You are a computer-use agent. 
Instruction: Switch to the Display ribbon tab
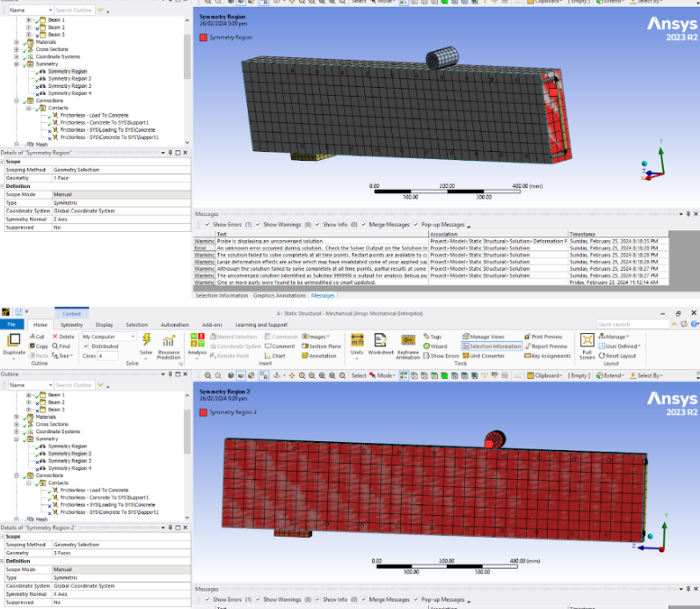click(105, 325)
